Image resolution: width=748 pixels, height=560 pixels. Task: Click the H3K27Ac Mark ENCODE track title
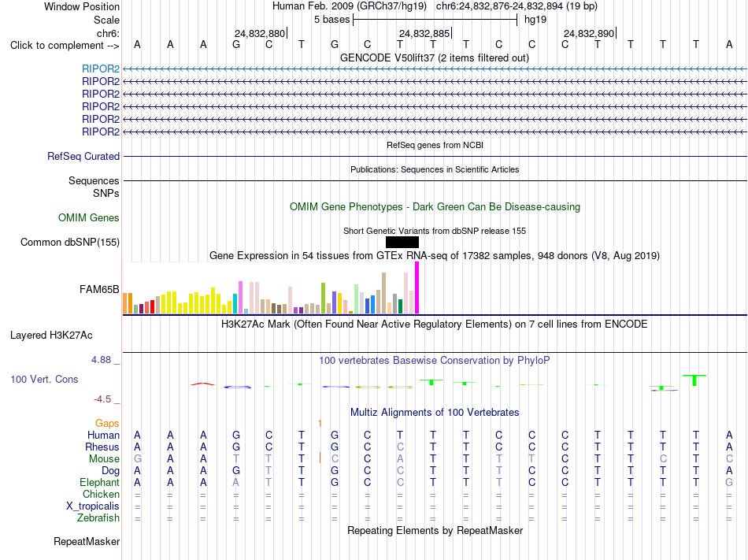click(x=435, y=324)
